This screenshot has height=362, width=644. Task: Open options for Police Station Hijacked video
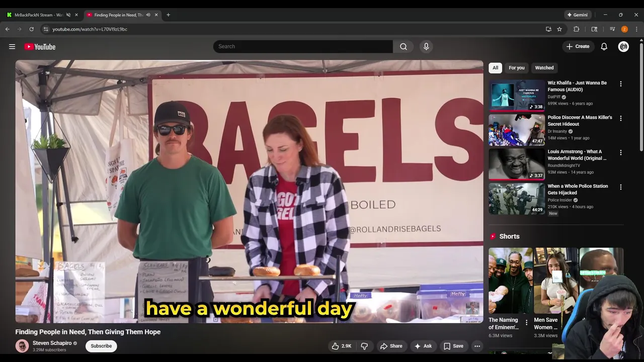pyautogui.click(x=620, y=187)
